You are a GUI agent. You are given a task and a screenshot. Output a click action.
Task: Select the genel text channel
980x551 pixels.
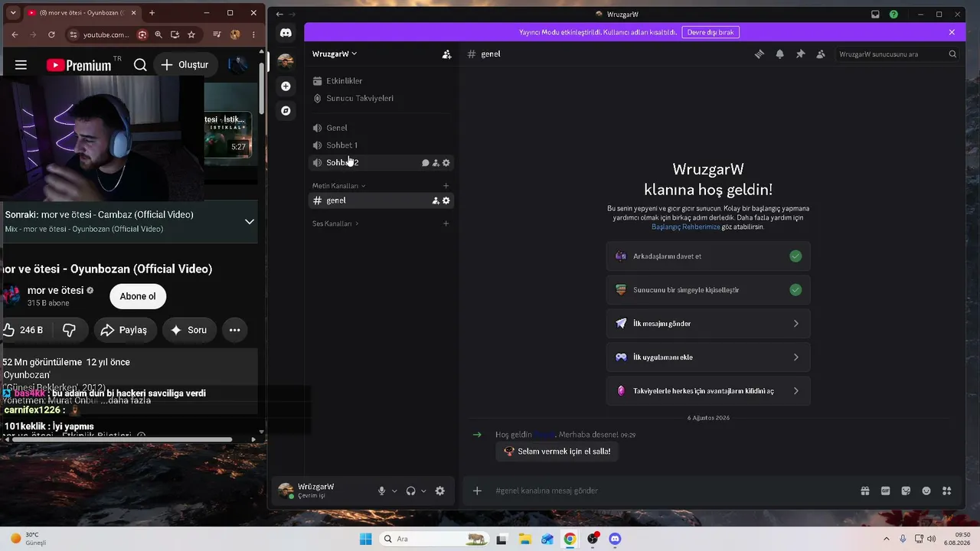[381, 201]
